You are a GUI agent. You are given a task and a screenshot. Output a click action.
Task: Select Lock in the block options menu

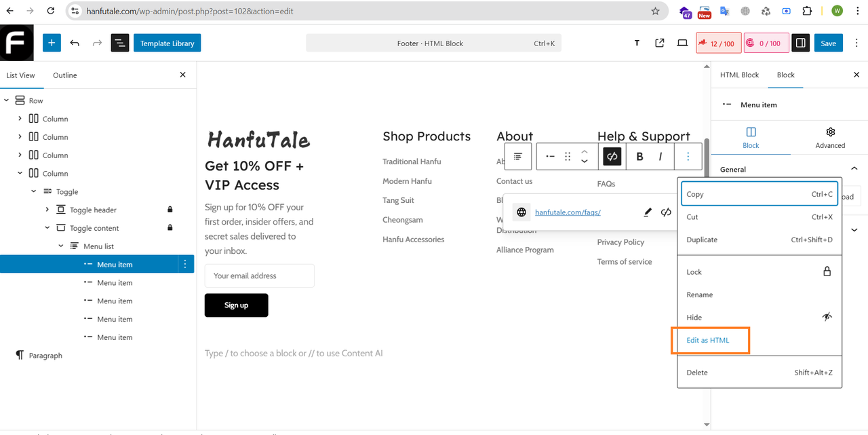[759, 271]
